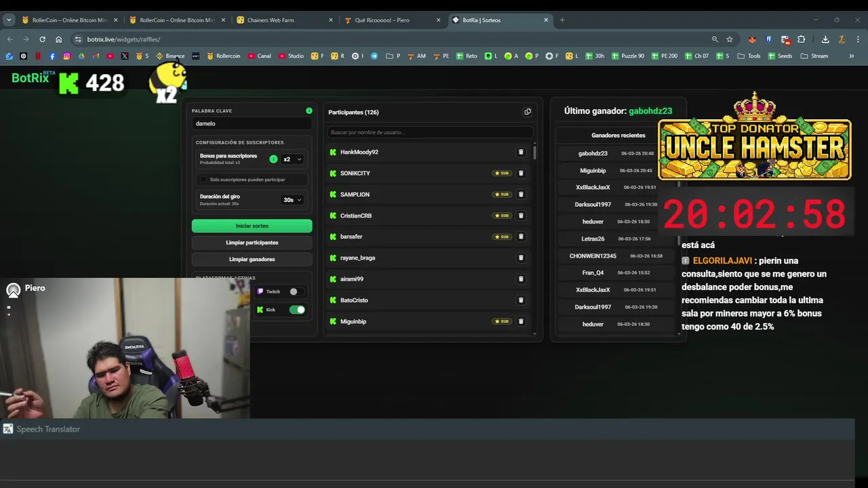The height and width of the screenshot is (488, 868).
Task: Open the browser zoom magnifier icon
Action: [715, 39]
